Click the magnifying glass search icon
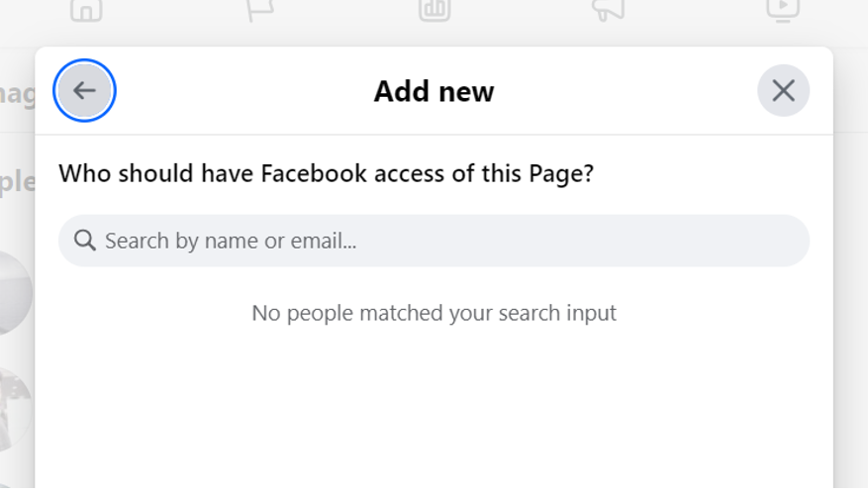The width and height of the screenshot is (868, 494). 85,241
